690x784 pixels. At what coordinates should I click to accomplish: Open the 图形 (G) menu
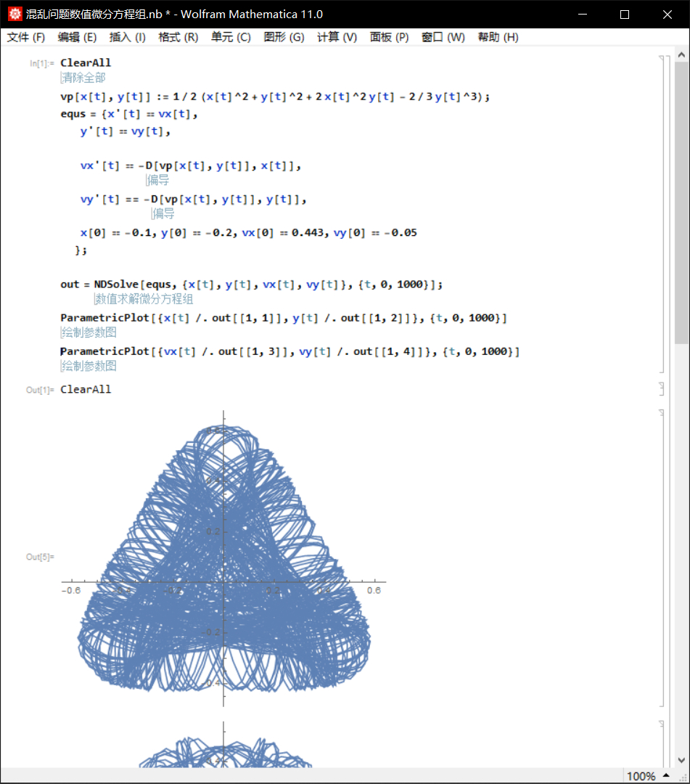(284, 38)
